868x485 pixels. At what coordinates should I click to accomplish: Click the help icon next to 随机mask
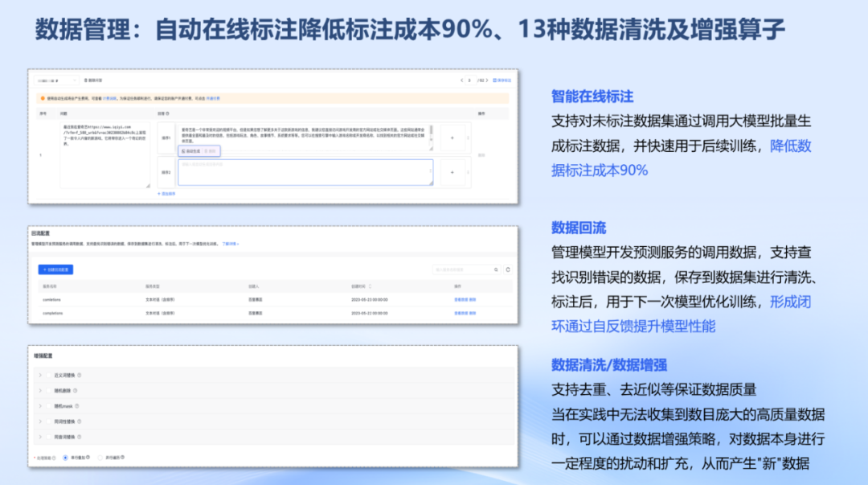click(x=78, y=406)
